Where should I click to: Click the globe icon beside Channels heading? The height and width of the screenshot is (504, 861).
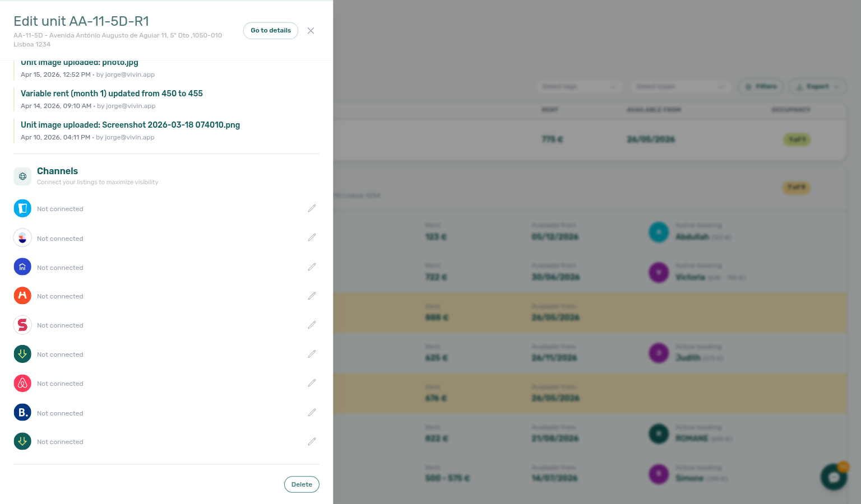(22, 176)
